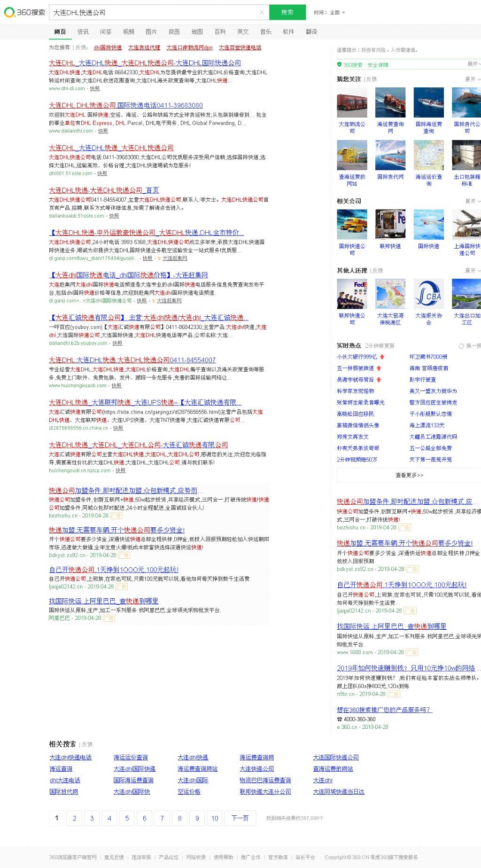
Task: Refresh hot topics with 换一换 icon
Action: coord(461,346)
